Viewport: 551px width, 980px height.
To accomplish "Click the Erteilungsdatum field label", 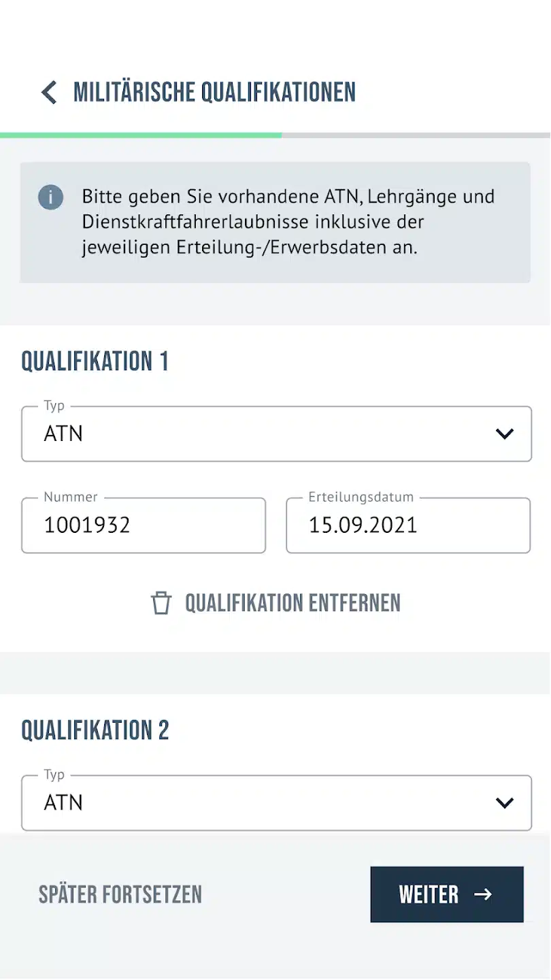I will pos(361,497).
